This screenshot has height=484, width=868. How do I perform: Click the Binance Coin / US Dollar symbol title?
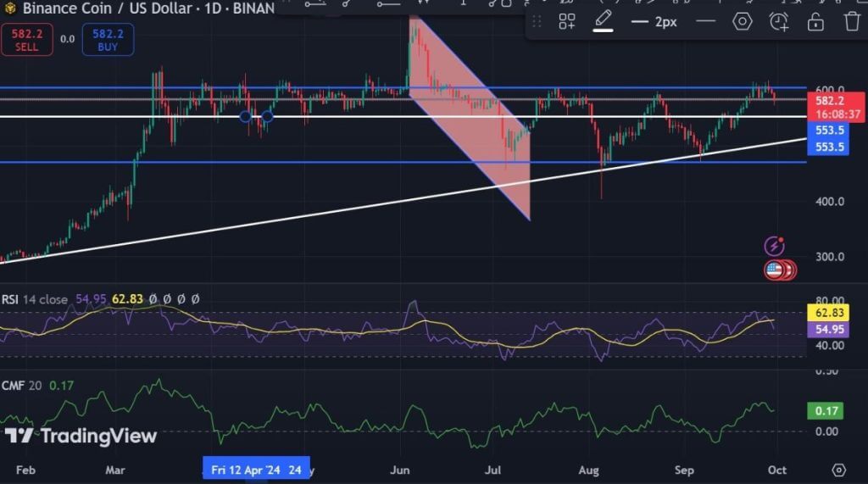108,8
